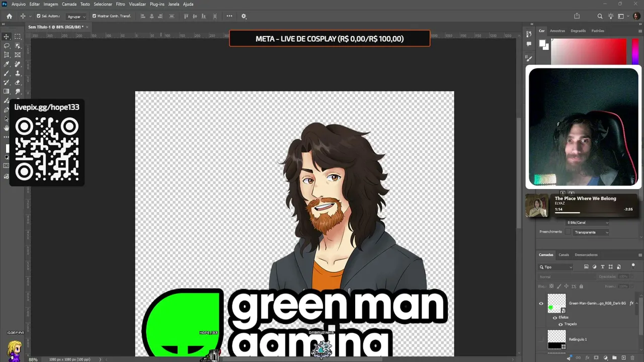
Task: Switch to the Amostras tab
Action: tap(557, 31)
